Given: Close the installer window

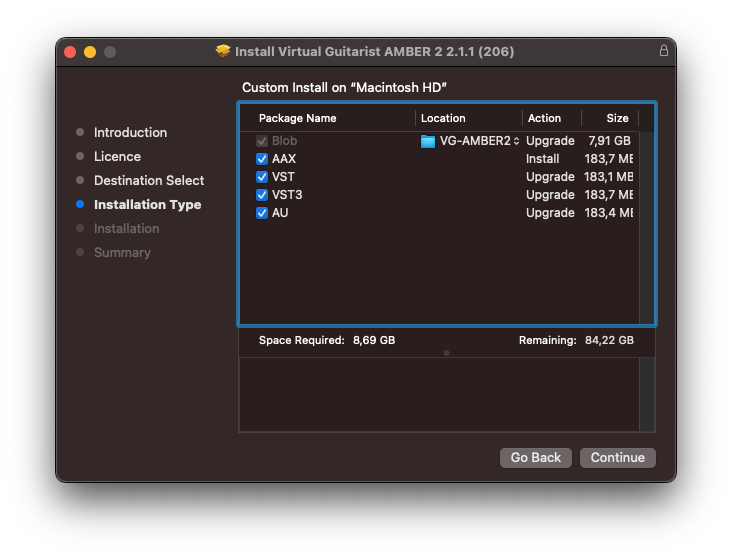Looking at the screenshot, I should coord(70,52).
